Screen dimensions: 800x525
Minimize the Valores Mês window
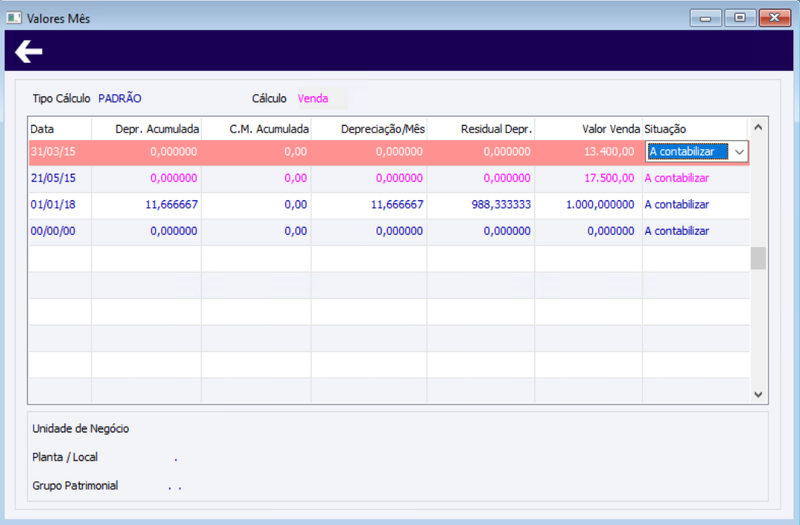[705, 18]
